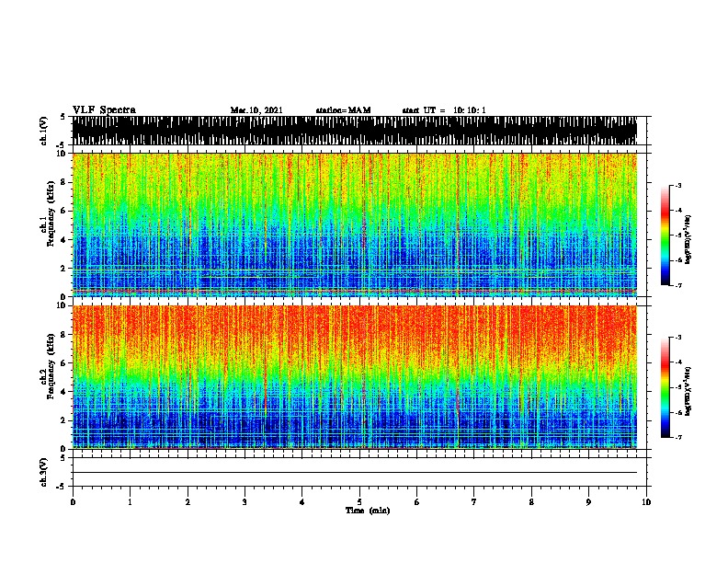This screenshot has width=728, height=563.
Task: Click the "start UT = 10:10:1" header text
Action: (x=444, y=110)
